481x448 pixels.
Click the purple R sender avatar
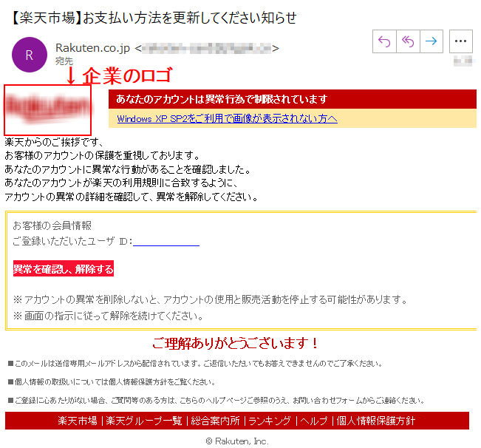30,55
